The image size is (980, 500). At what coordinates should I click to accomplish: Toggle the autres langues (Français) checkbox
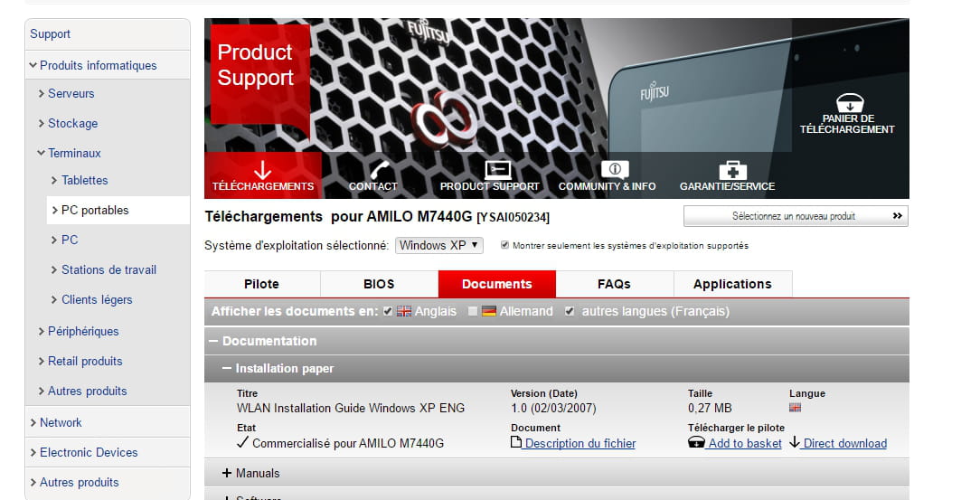570,311
